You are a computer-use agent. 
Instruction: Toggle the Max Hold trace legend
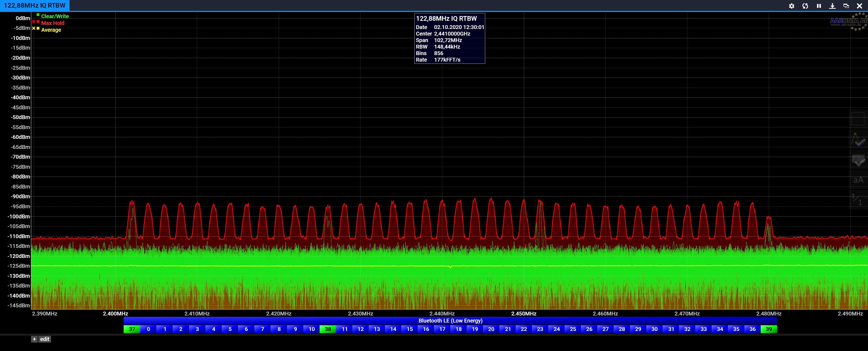(x=52, y=23)
